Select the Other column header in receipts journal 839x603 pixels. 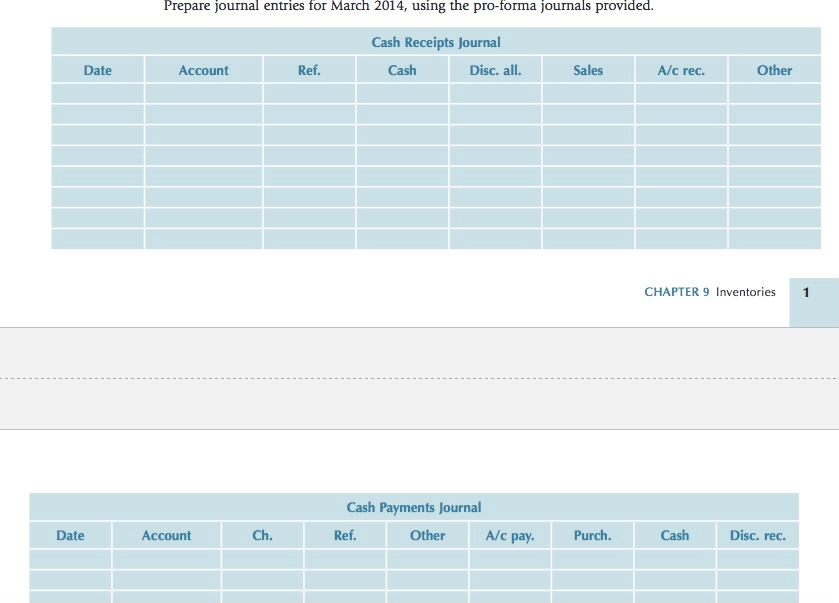point(775,70)
